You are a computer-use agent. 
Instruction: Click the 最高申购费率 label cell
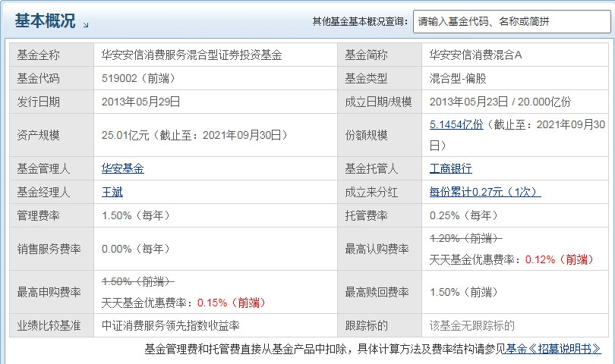(x=52, y=292)
